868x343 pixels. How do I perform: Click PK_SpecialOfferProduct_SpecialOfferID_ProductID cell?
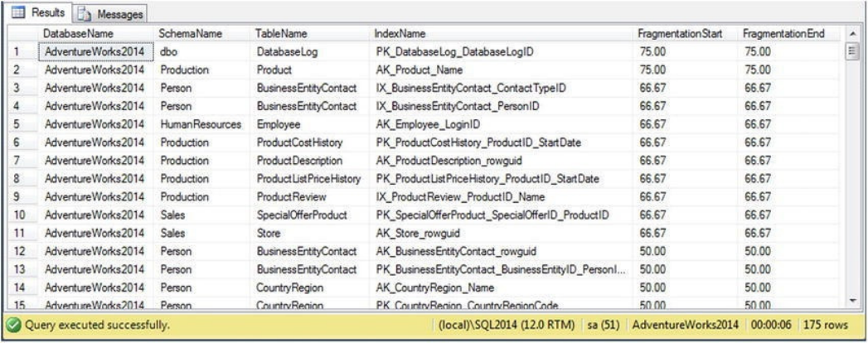click(501, 215)
